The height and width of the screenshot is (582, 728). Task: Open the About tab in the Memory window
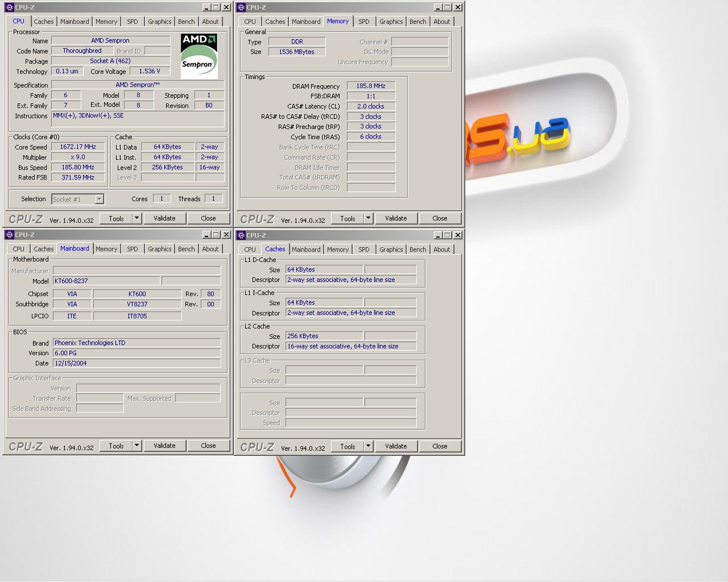tap(442, 22)
